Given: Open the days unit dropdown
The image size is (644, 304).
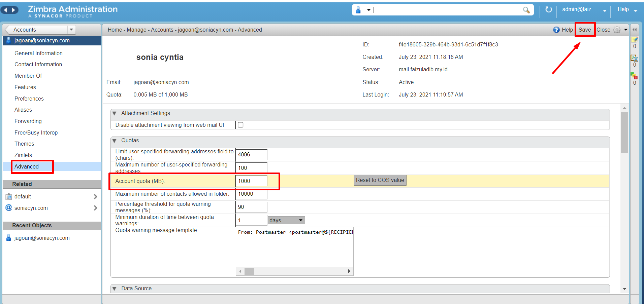Looking at the screenshot, I should coord(286,220).
